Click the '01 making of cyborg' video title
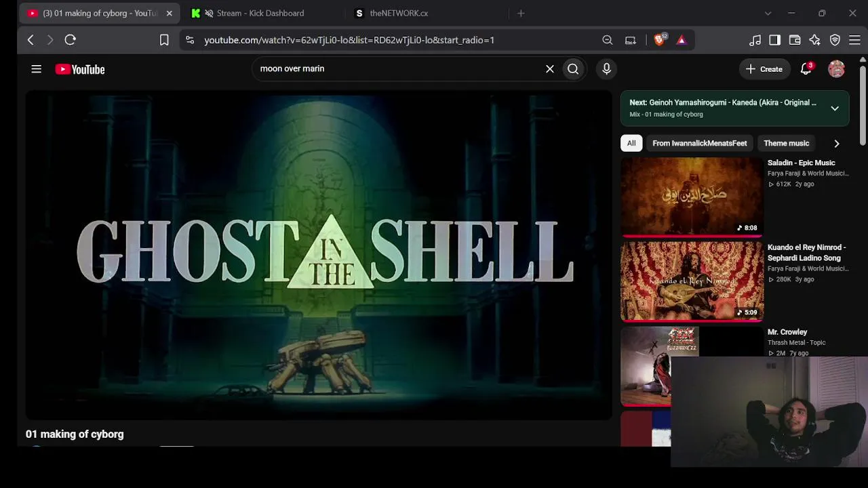 click(x=75, y=434)
